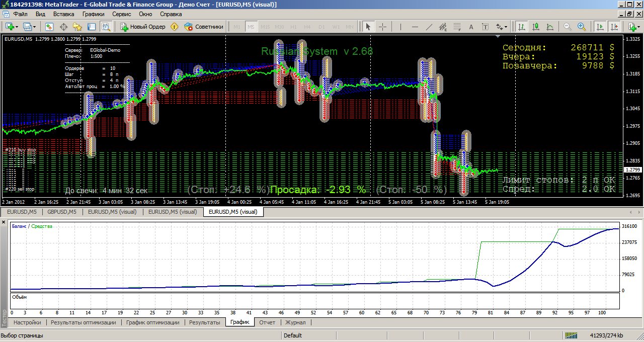644x342 pixels.
Task: Switch to bar chart mode
Action: click(x=522, y=27)
